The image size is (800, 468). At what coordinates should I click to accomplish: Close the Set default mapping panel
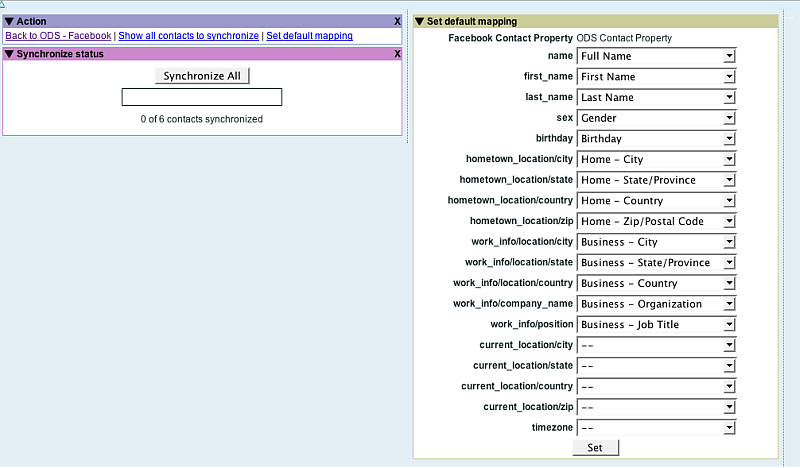(x=772, y=21)
